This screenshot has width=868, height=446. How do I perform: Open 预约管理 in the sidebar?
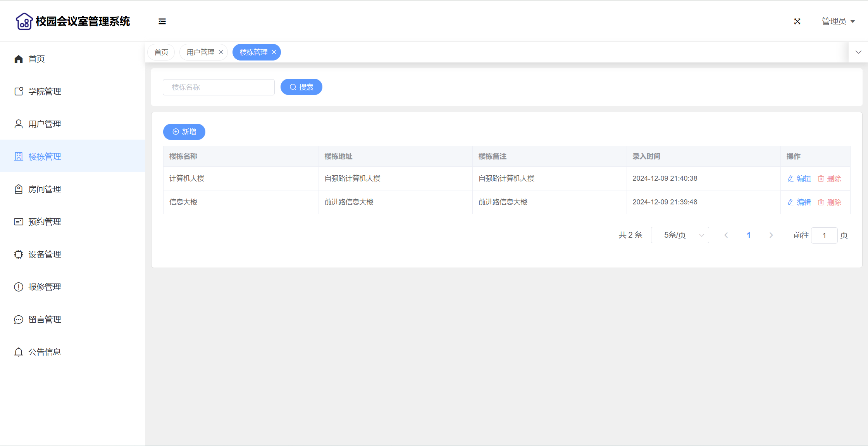pyautogui.click(x=45, y=222)
